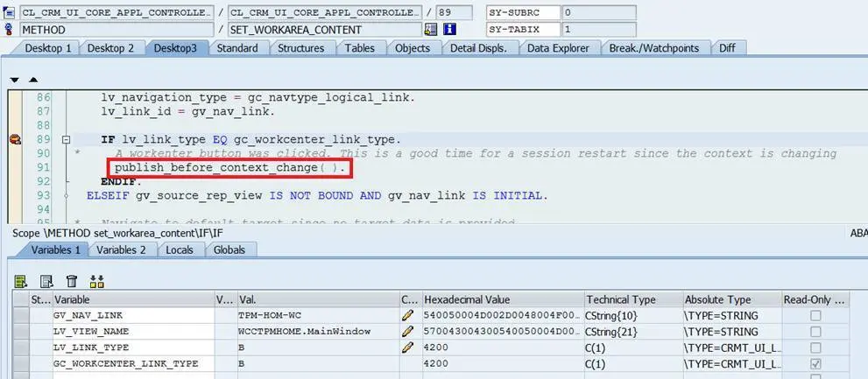This screenshot has height=379, width=868.
Task: Click the SY-TABIX value field
Action: [x=598, y=30]
